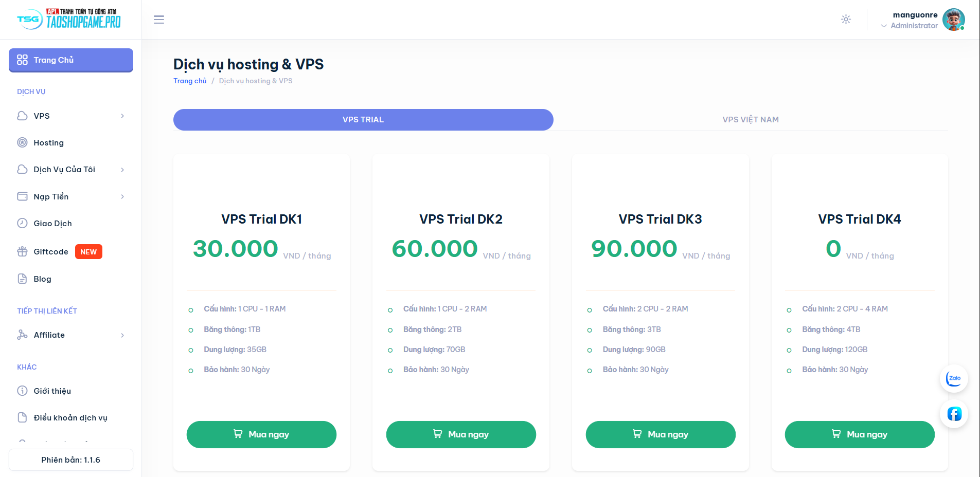This screenshot has width=980, height=477.
Task: Open the Blog document icon
Action: click(22, 279)
